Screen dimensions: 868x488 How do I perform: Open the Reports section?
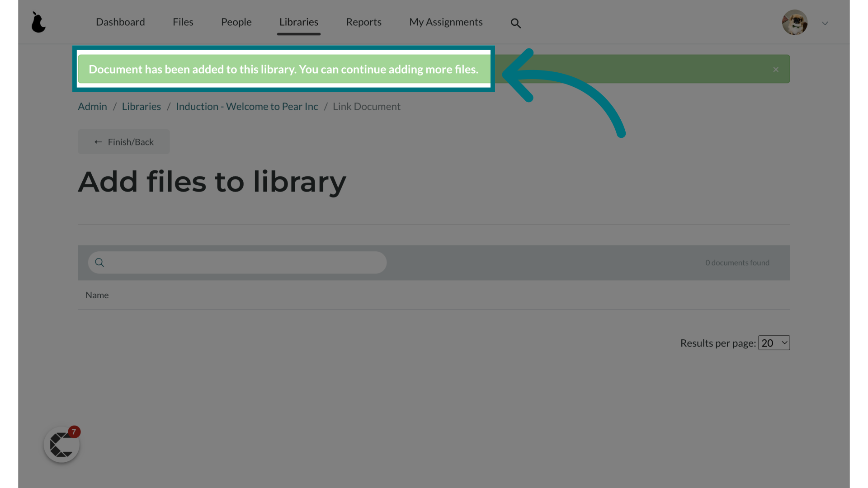[364, 22]
